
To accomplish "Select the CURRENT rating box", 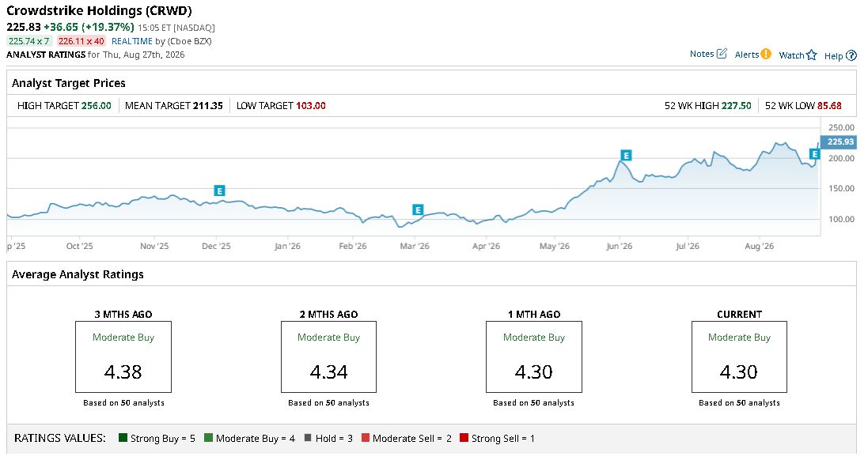I will click(739, 356).
